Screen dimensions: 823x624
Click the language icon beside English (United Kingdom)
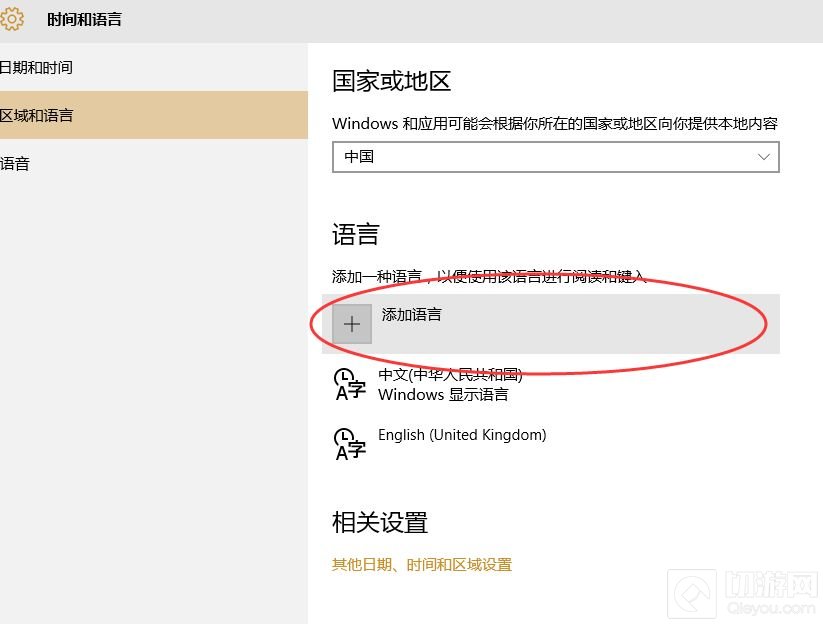pos(348,444)
